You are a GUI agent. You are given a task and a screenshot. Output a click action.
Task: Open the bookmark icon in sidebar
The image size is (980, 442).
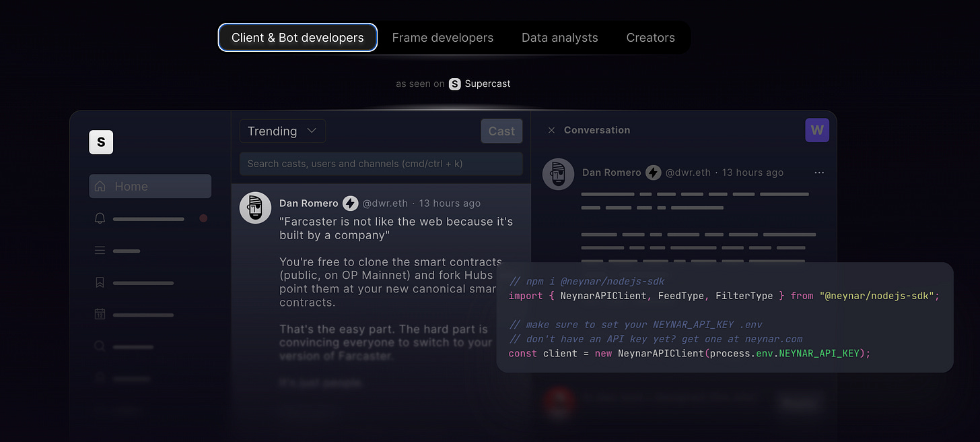100,282
